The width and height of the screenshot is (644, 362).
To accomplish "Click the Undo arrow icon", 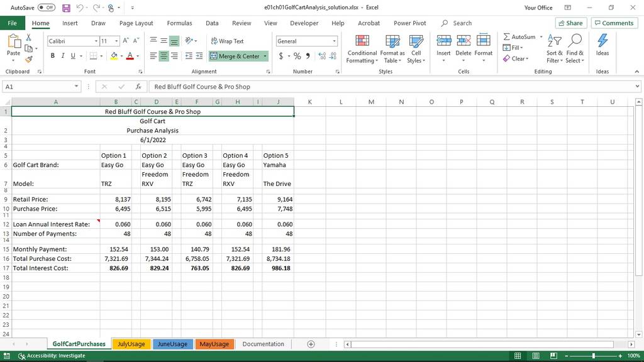I will (x=80, y=8).
